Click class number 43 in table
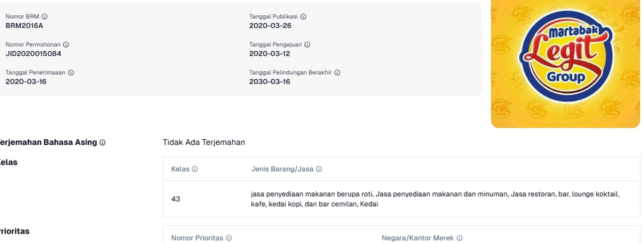The height and width of the screenshot is (243, 644). pos(176,199)
